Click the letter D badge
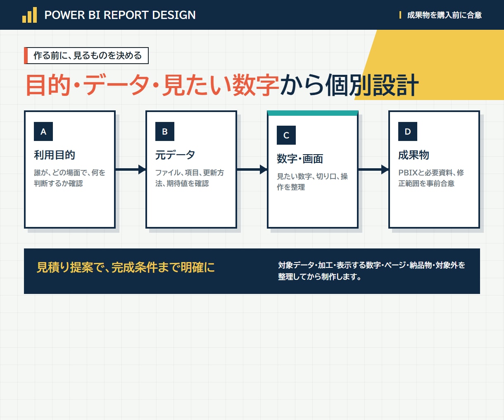Viewport: 504px width, 420px height. 408,131
